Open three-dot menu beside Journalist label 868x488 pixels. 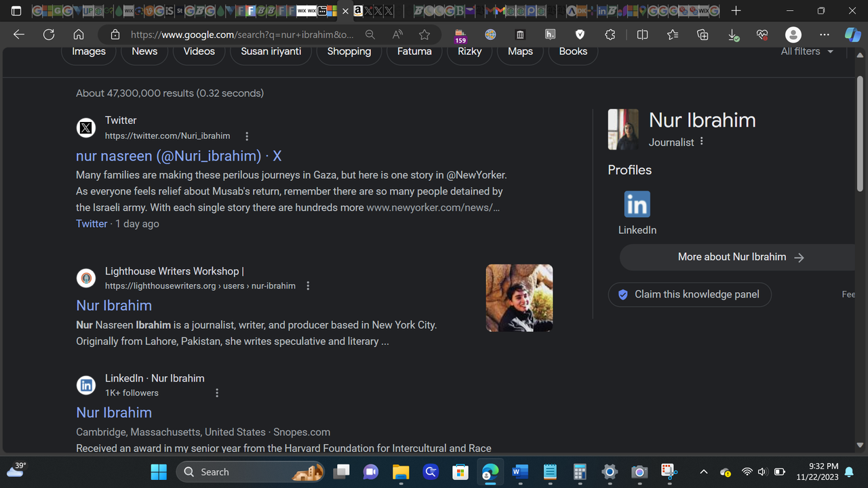coord(702,142)
